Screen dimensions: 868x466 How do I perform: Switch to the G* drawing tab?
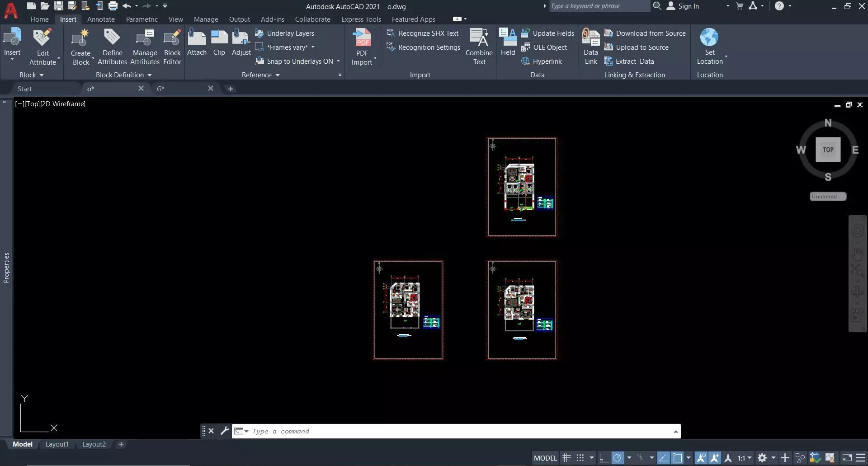(160, 89)
